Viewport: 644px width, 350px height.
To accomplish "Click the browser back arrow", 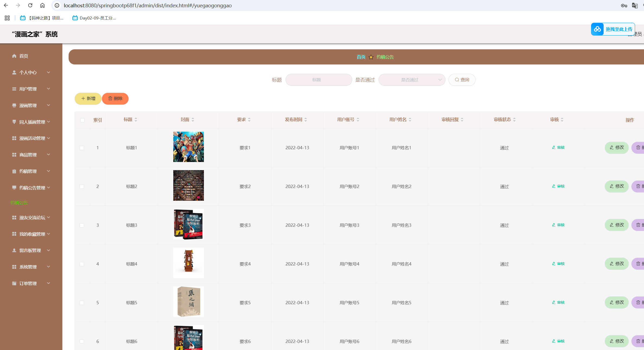I will pyautogui.click(x=6, y=5).
